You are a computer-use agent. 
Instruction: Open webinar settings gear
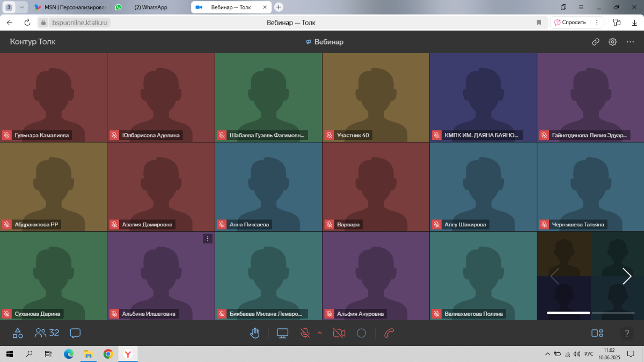[x=612, y=42]
